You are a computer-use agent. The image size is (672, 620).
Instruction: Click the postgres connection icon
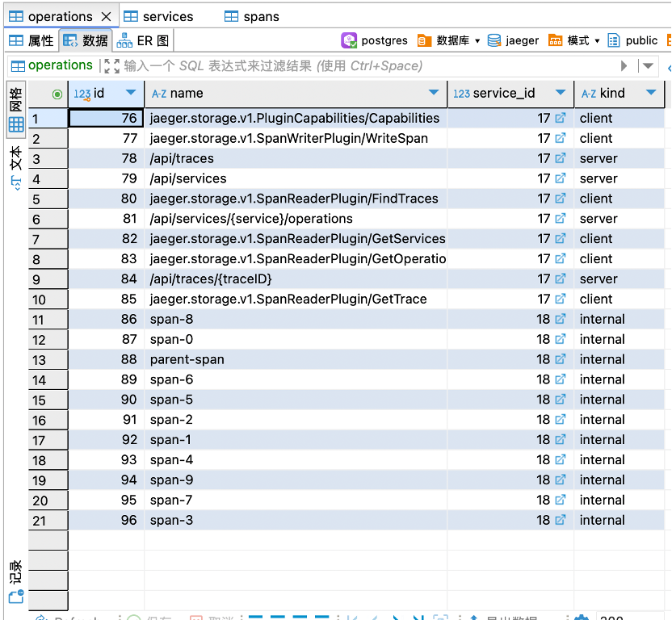[349, 40]
